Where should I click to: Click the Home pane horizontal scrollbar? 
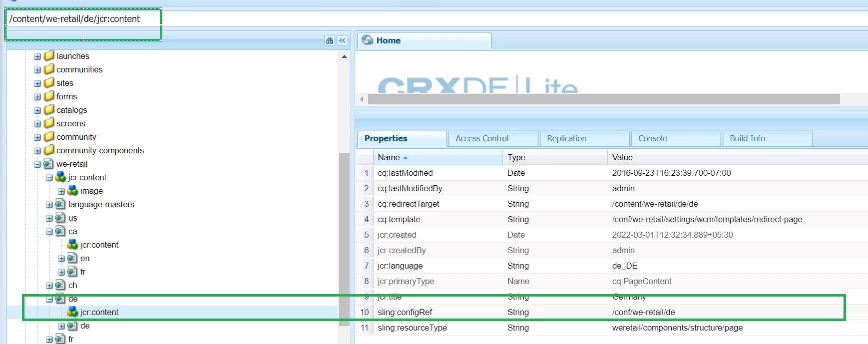(604, 99)
